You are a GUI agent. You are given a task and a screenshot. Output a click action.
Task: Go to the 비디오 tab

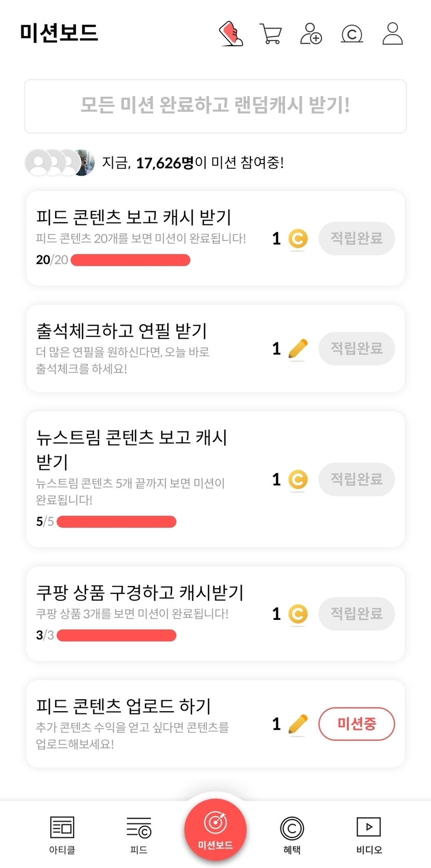369,834
